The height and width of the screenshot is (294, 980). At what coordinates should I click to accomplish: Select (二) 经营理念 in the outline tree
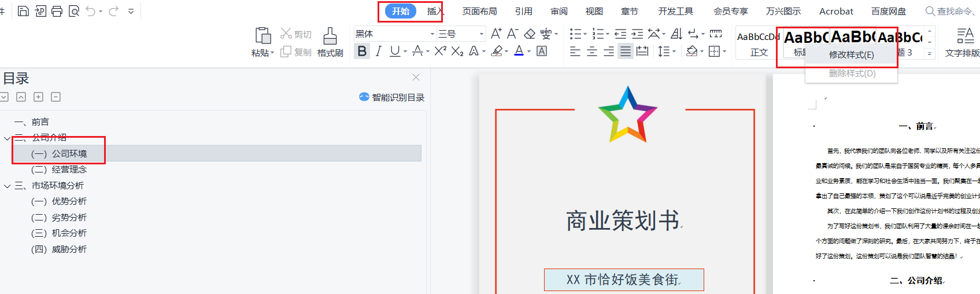pos(59,170)
